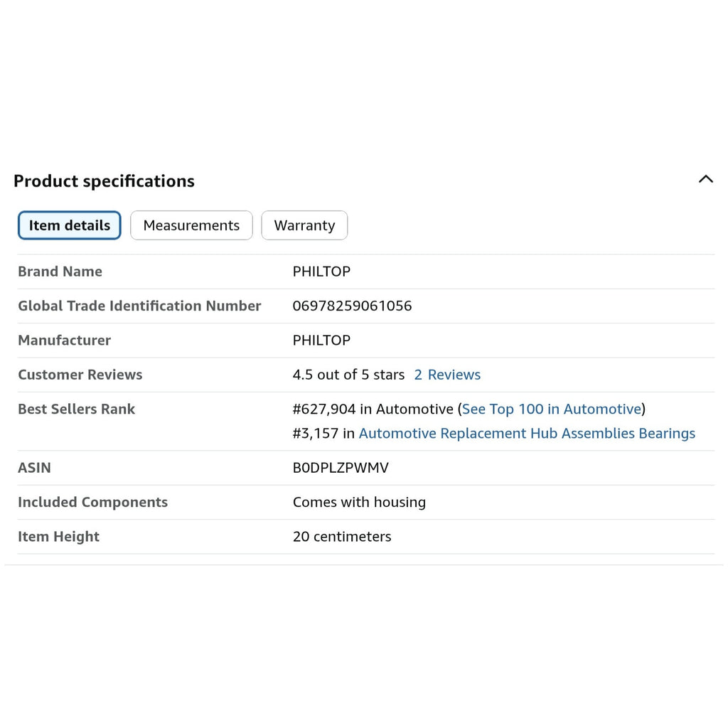Click the PHILTOP value in Manufacturer row
Image resolution: width=728 pixels, height=728 pixels.
point(321,341)
